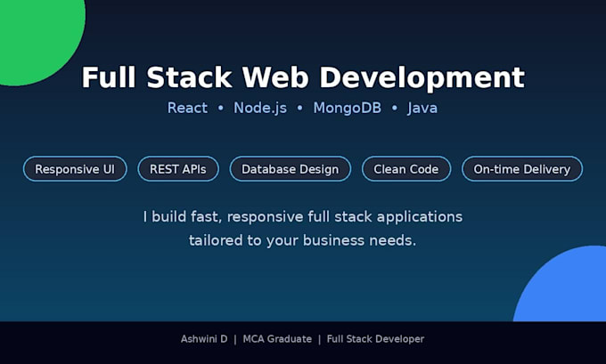Click the Clean Code pill
The image size is (606, 364).
406,169
